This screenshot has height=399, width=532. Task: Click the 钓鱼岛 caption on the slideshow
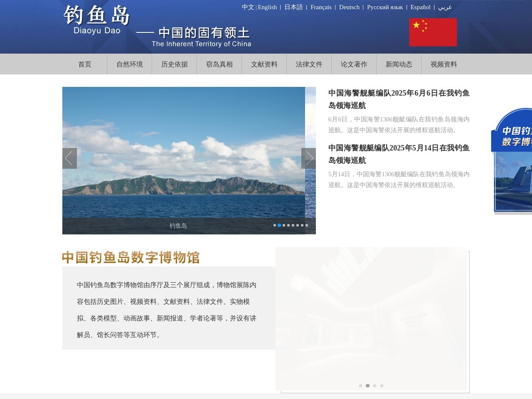click(x=178, y=225)
